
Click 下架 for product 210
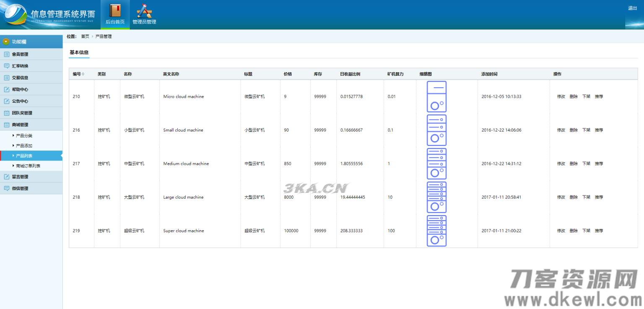(586, 96)
